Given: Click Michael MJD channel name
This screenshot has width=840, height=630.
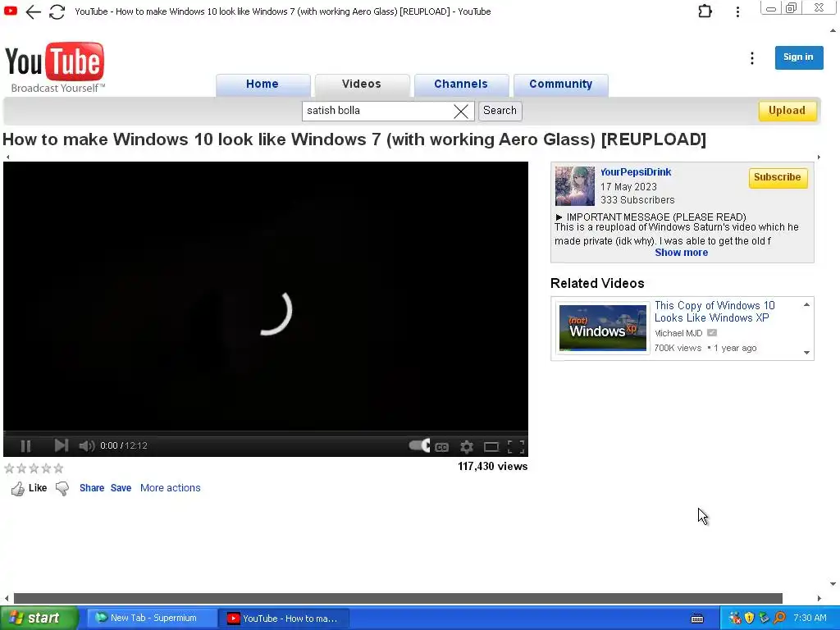Looking at the screenshot, I should click(x=678, y=333).
